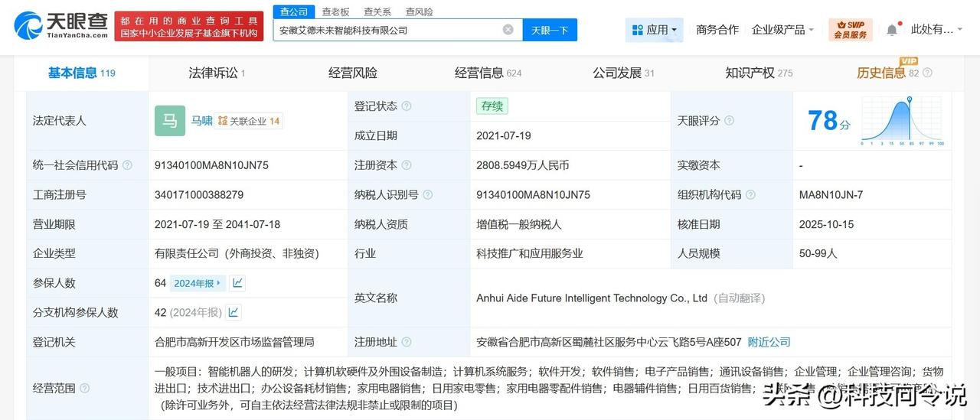Click 合肥市高新开发区市场监督管理局 registration authority
980x420 pixels.
(234, 342)
